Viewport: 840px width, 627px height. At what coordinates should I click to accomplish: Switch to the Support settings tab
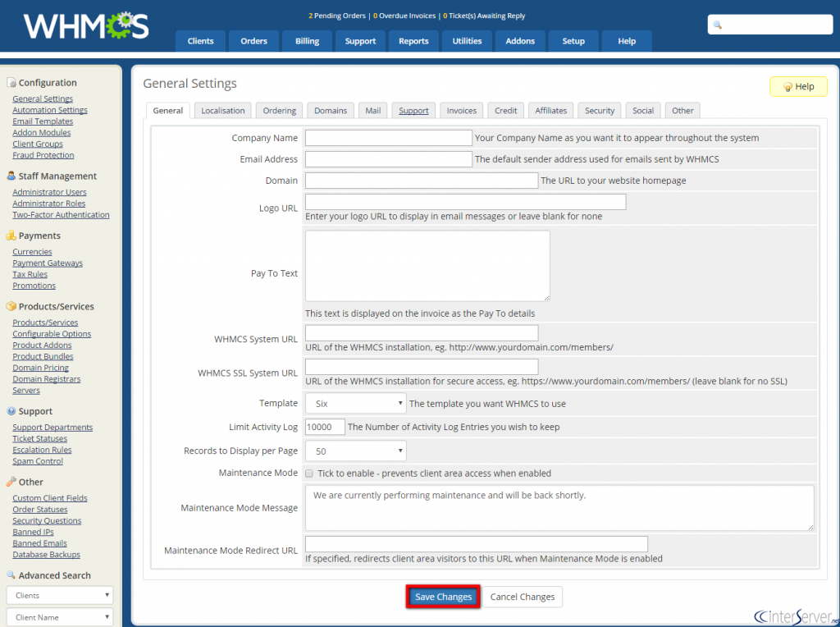click(413, 111)
